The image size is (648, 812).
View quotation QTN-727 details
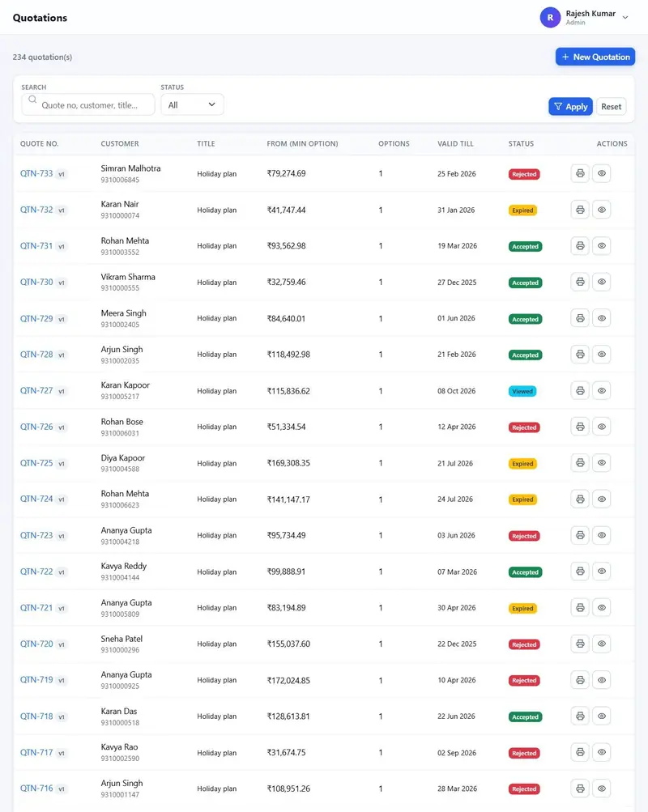(x=601, y=390)
